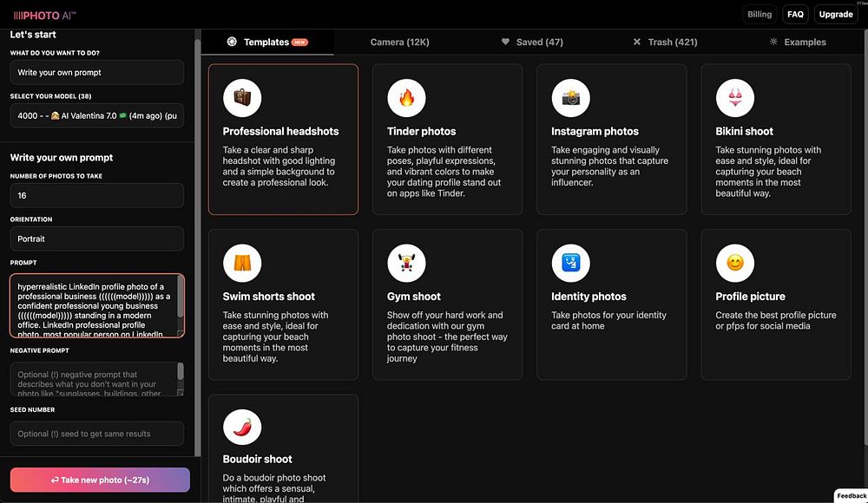Pick the orange swim shorts icon
Screen dimensions: 868x503
(x=242, y=263)
